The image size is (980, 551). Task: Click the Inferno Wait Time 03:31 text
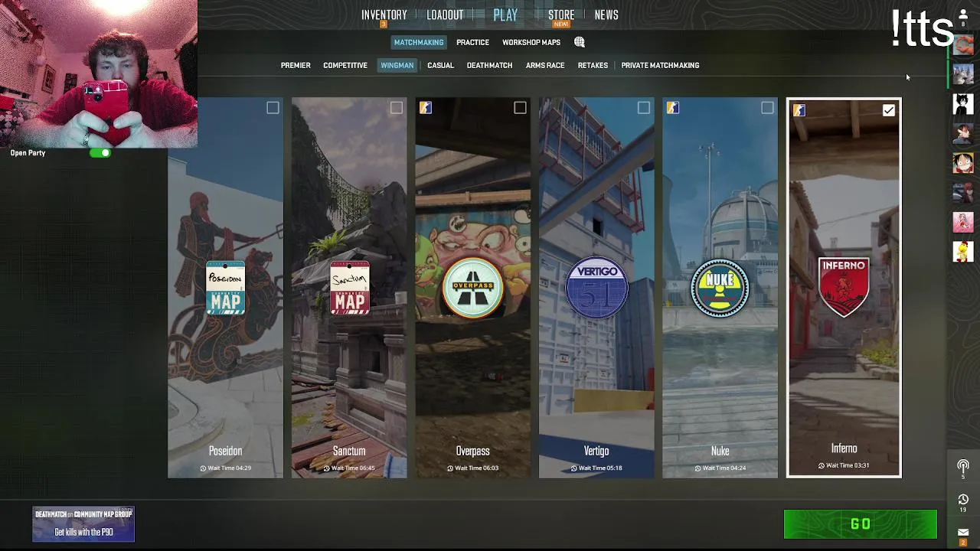[844, 465]
